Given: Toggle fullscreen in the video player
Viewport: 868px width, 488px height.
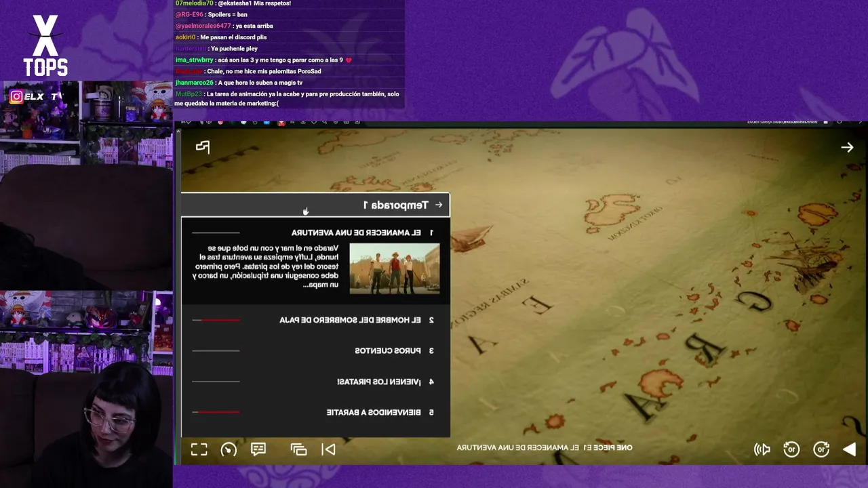Looking at the screenshot, I should click(199, 449).
